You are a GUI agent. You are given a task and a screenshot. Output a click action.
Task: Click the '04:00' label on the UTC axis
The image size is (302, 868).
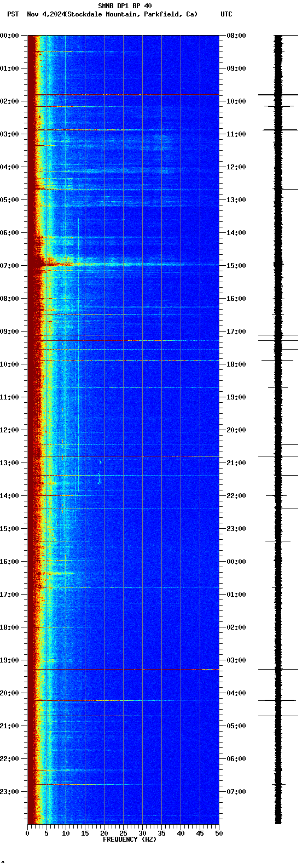click(x=236, y=693)
